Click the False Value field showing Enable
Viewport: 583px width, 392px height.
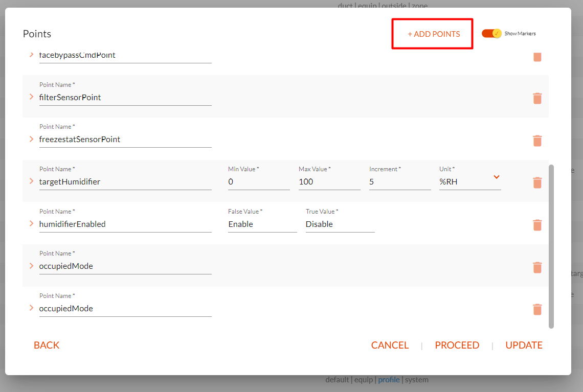click(x=262, y=224)
